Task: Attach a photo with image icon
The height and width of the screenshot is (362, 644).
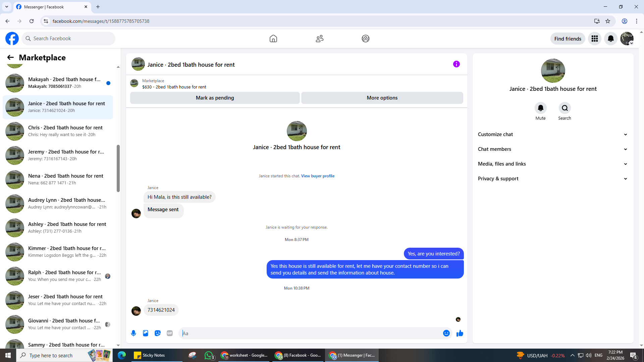Action: (146, 333)
